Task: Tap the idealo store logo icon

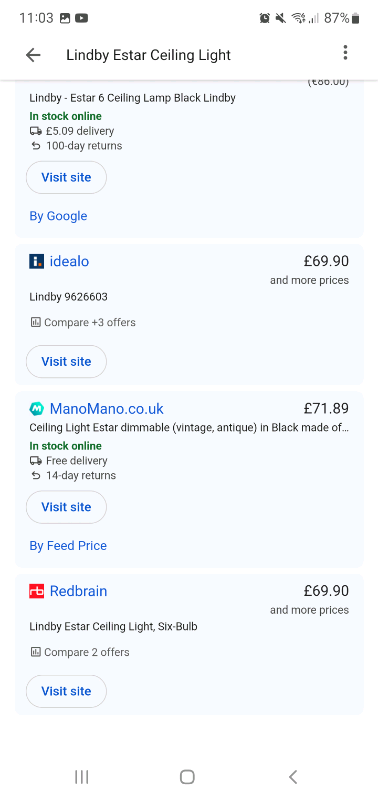Action: [37, 262]
